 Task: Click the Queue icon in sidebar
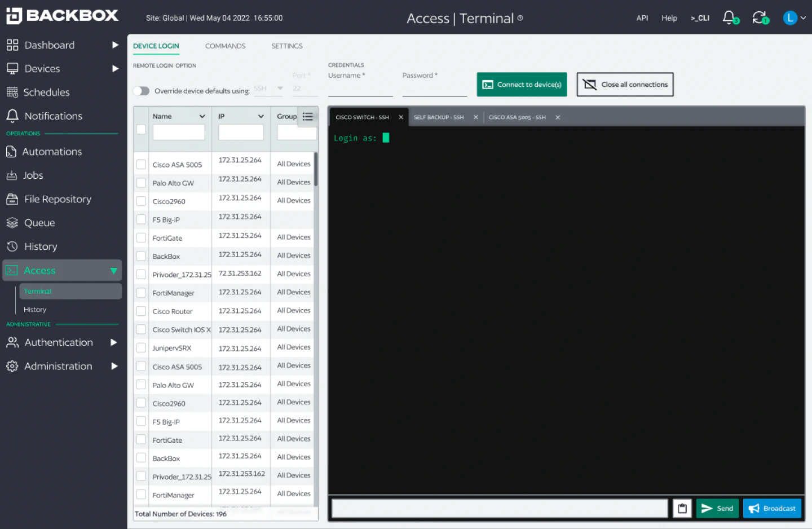12,223
